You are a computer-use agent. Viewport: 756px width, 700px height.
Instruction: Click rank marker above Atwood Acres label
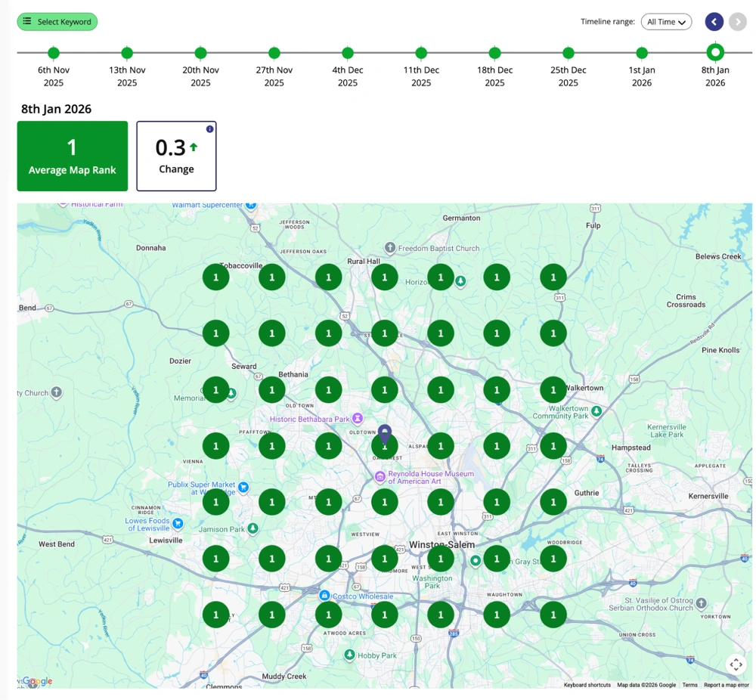[328, 615]
